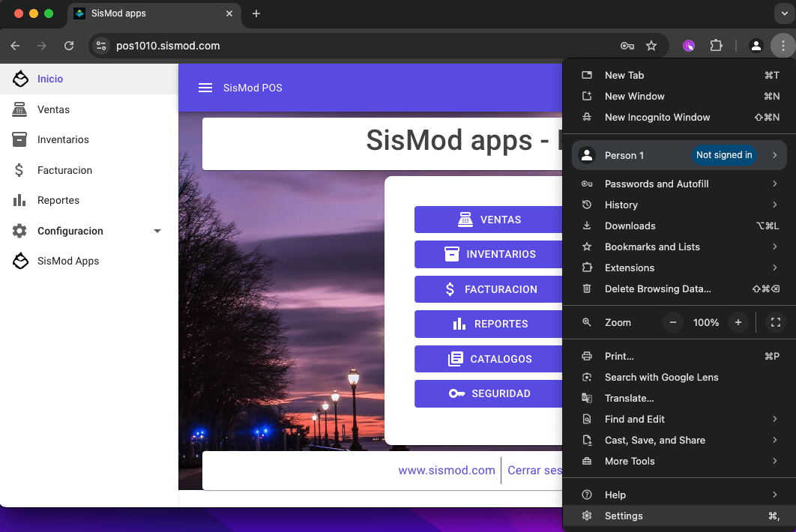Choose Search with Google Lens
This screenshot has width=796, height=532.
point(679,377)
